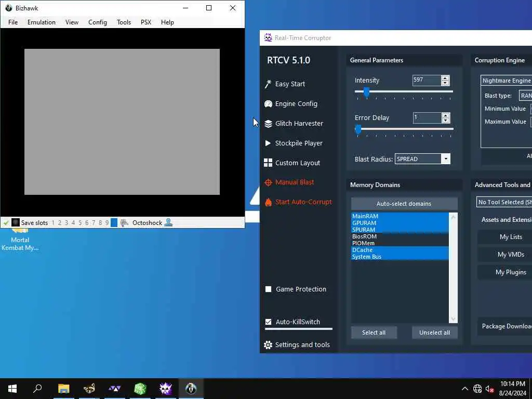Click the green dice app in taskbar
532x399 pixels.
pos(140,389)
